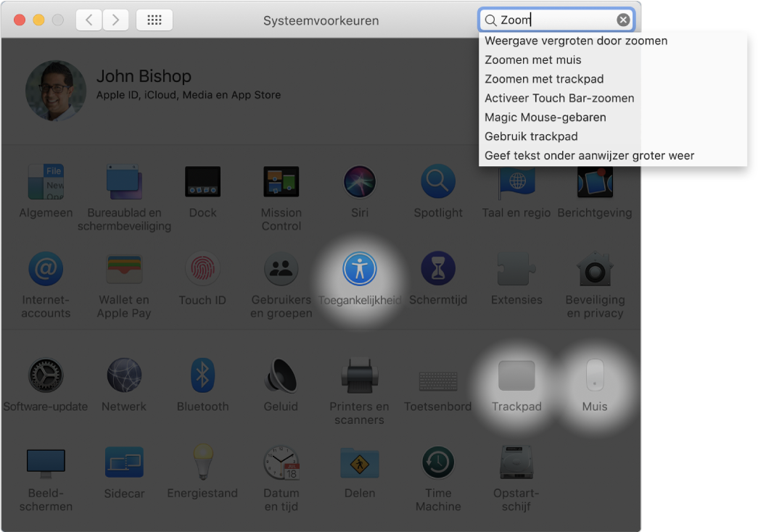The image size is (758, 532).
Task: Minimize the Systeemvoorkeuren window
Action: point(38,20)
